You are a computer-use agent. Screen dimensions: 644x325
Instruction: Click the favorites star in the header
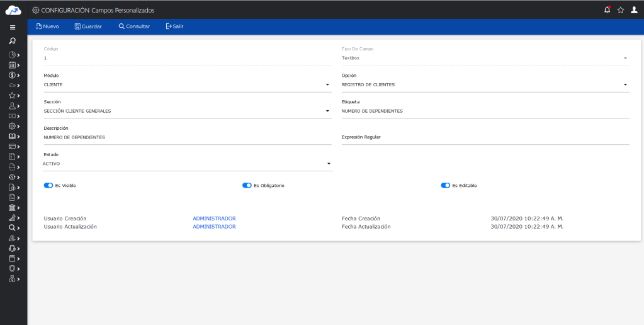tap(621, 10)
